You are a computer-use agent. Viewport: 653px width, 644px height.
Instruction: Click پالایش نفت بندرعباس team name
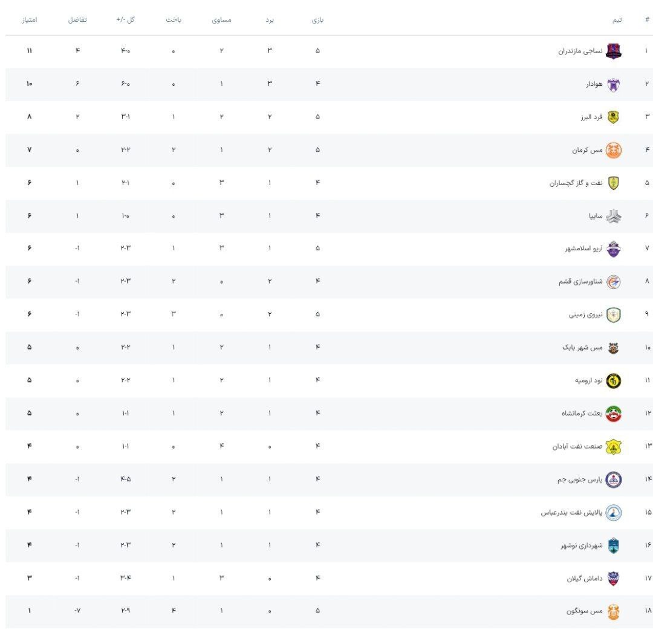point(571,513)
